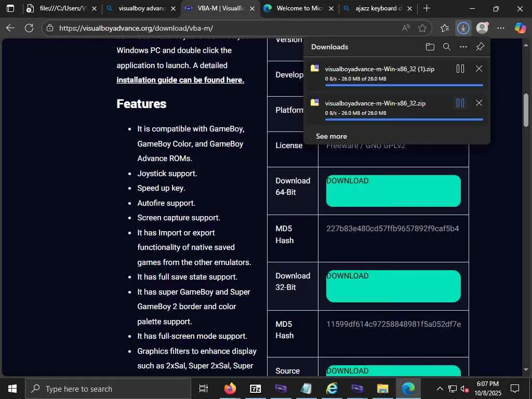Open the taskbar clock showing 6:07 PM

click(487, 389)
